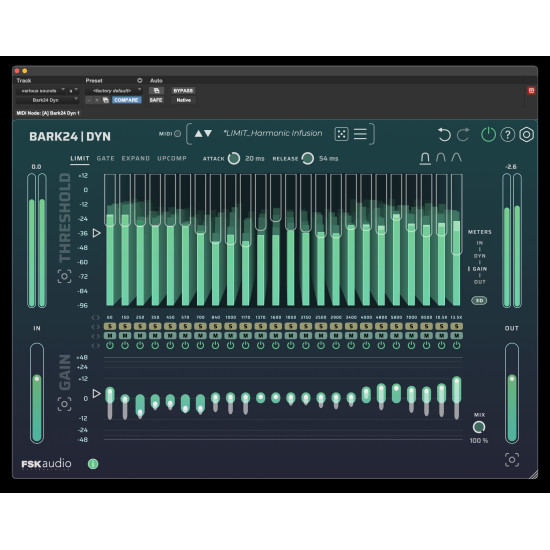The height and width of the screenshot is (550, 550).
Task: Select the wide bell band shape icon
Action: (x=456, y=158)
